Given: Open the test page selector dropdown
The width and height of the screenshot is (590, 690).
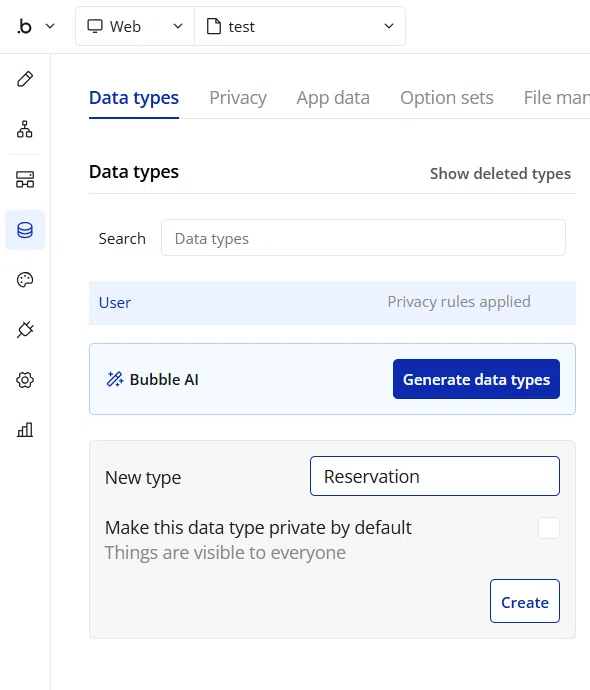Looking at the screenshot, I should click(300, 26).
